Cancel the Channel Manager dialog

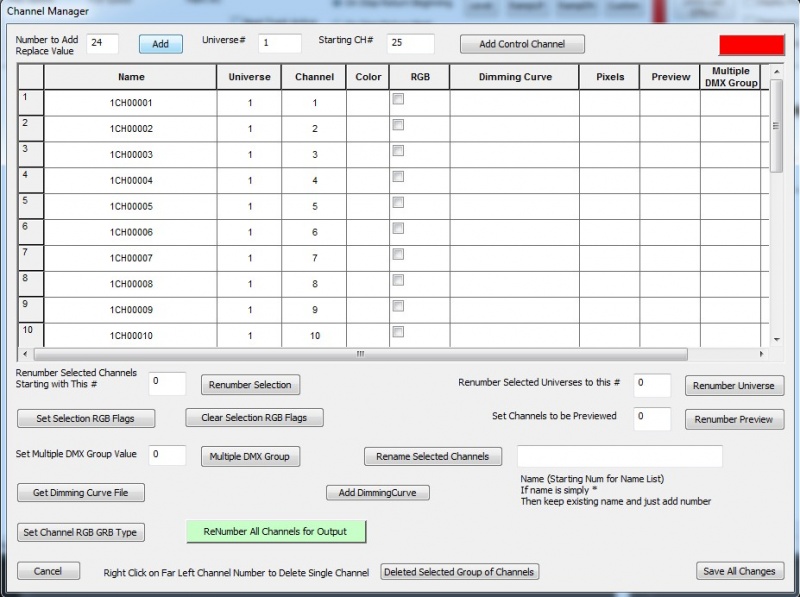click(x=48, y=571)
